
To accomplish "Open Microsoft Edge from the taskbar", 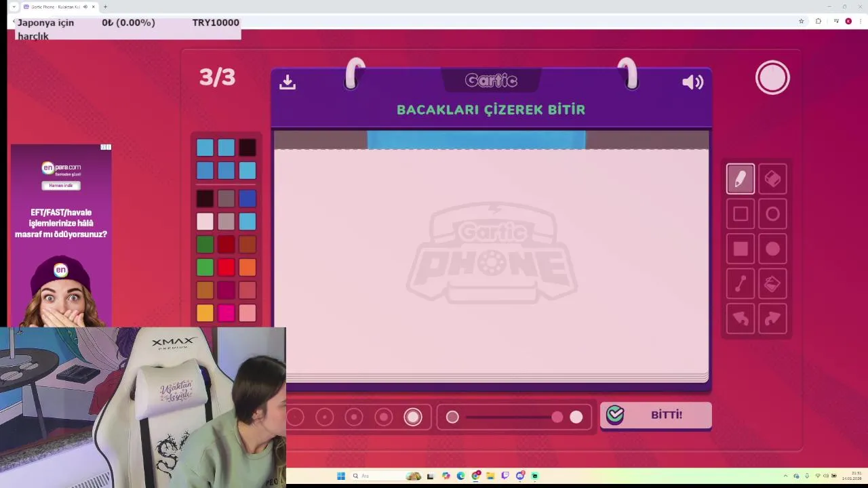I will click(460, 476).
